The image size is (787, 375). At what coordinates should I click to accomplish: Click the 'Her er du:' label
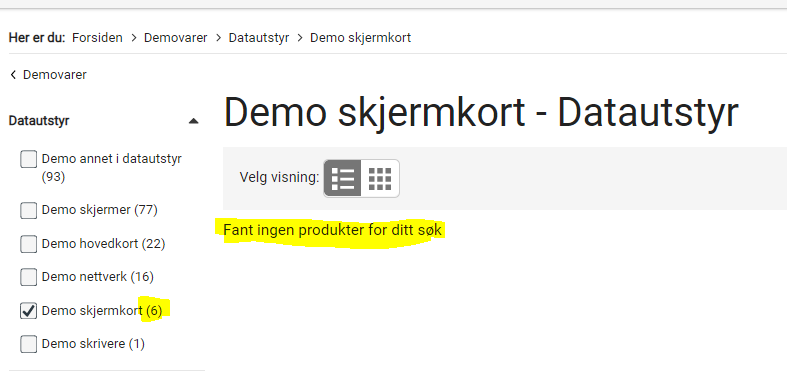coord(37,38)
